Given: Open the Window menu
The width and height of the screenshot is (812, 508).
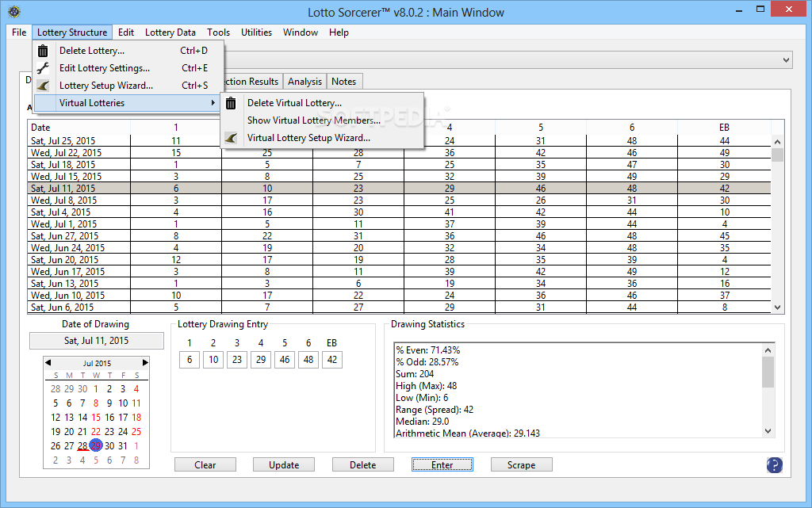Looking at the screenshot, I should (301, 32).
